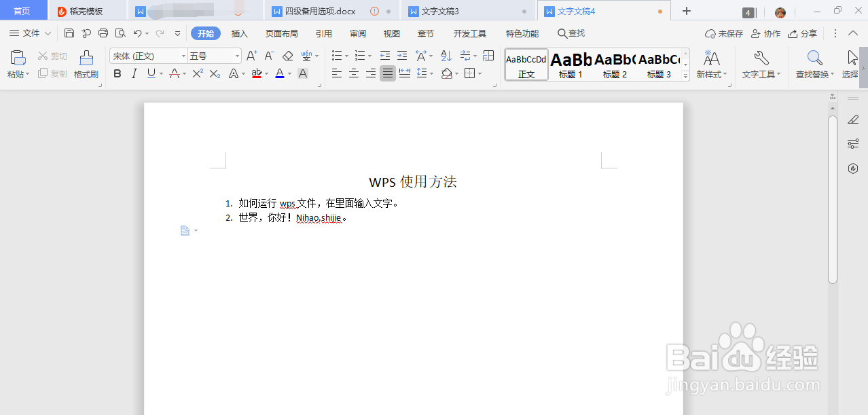This screenshot has height=415, width=868.
Task: Open Print Preview from quick access toolbar
Action: (120, 33)
